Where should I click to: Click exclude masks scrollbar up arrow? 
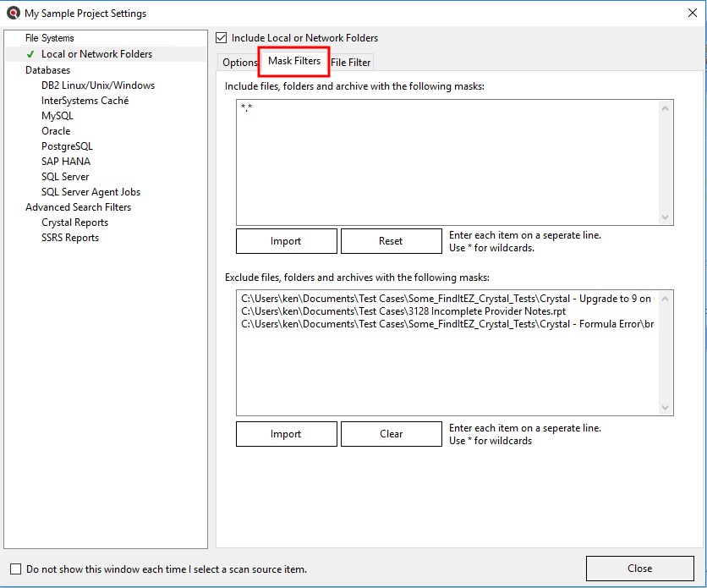click(666, 299)
